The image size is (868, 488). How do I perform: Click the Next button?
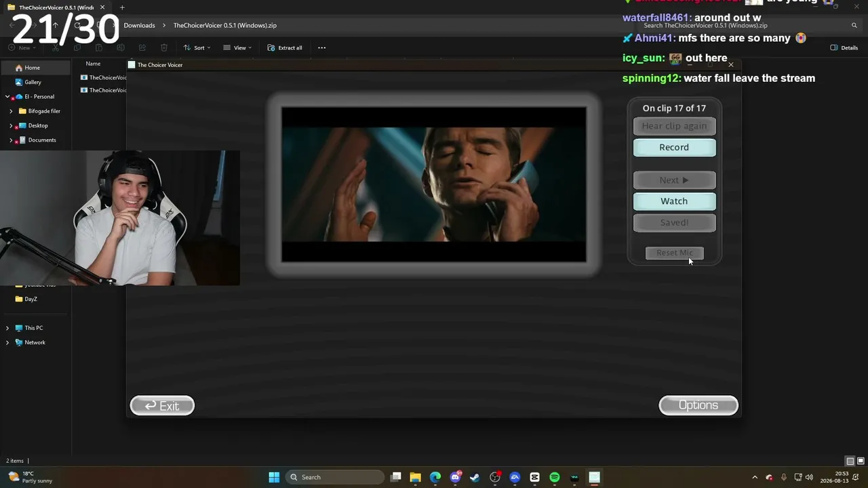[674, 180]
